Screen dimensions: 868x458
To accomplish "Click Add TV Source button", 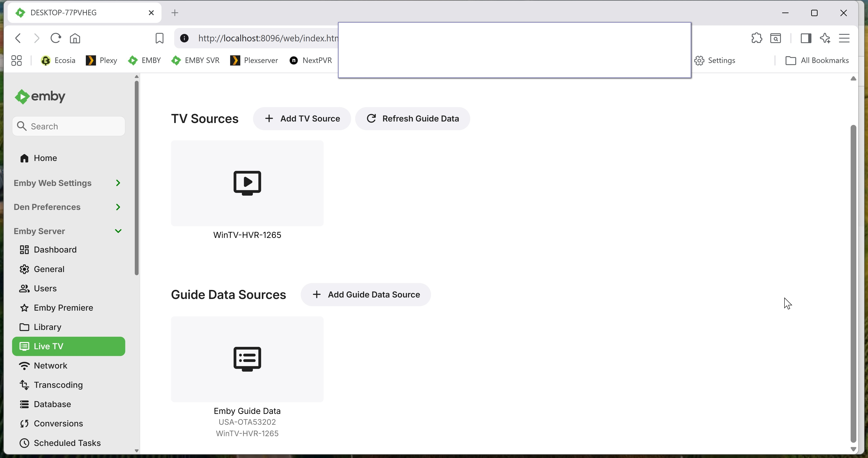I will [302, 119].
